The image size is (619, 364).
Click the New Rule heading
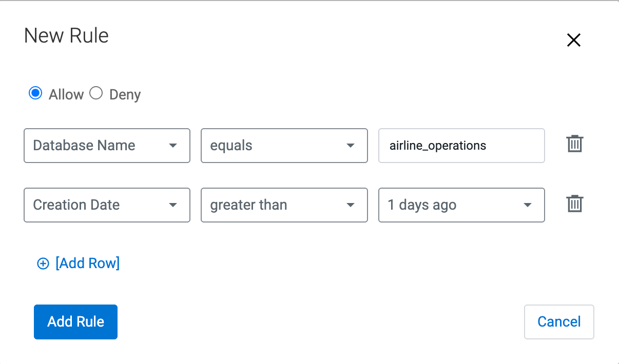66,36
